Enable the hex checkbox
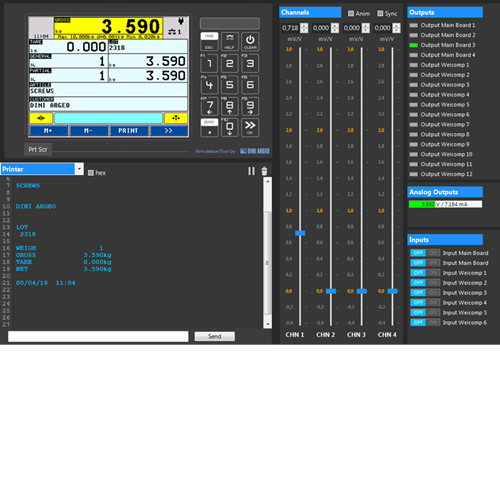The image size is (500, 500). point(91,173)
